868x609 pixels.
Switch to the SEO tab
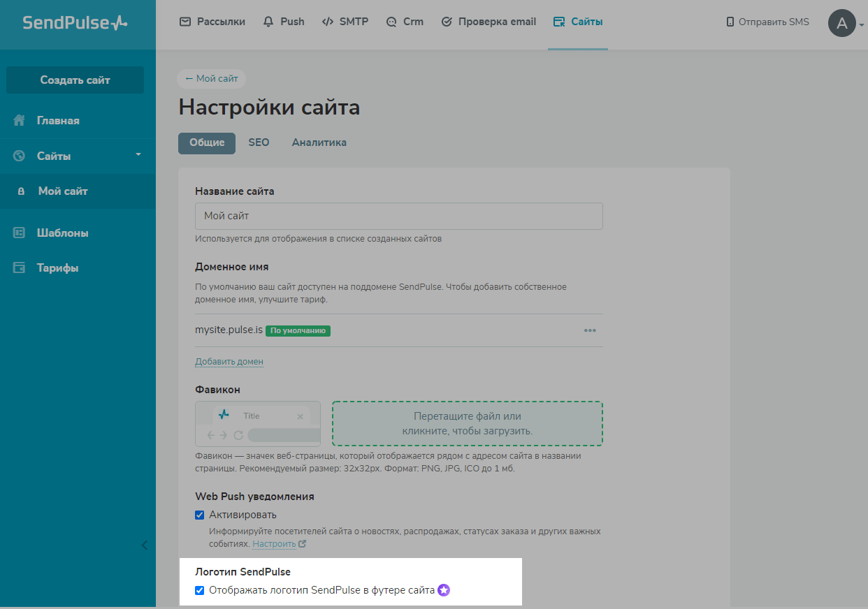point(259,142)
